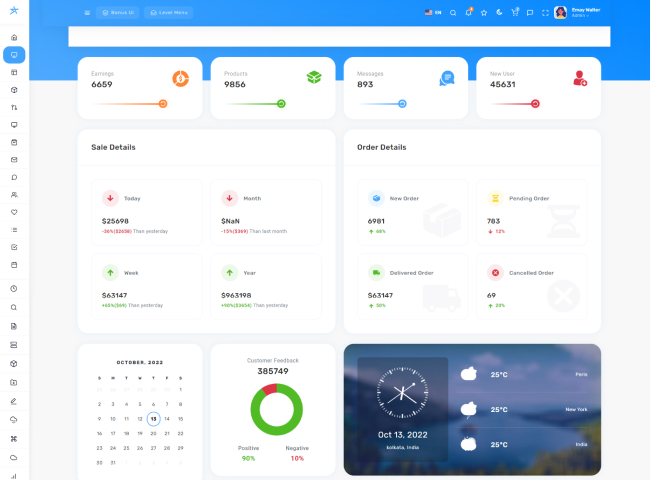This screenshot has height=480, width=650.
Task: Open the shopping cart icon
Action: coord(515,13)
